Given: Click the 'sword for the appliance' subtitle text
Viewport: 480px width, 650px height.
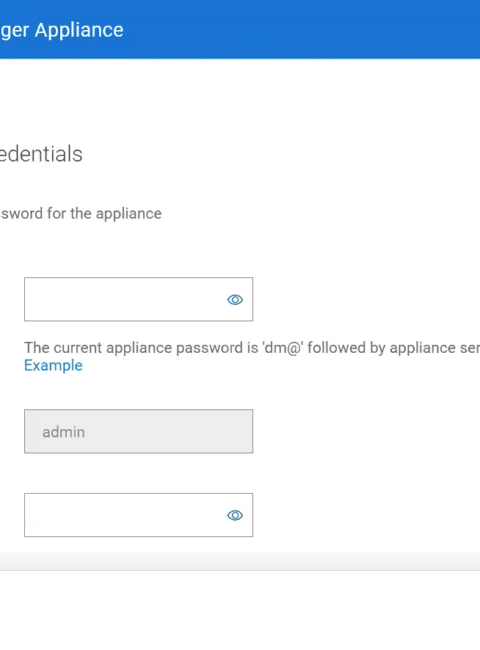Looking at the screenshot, I should (81, 213).
